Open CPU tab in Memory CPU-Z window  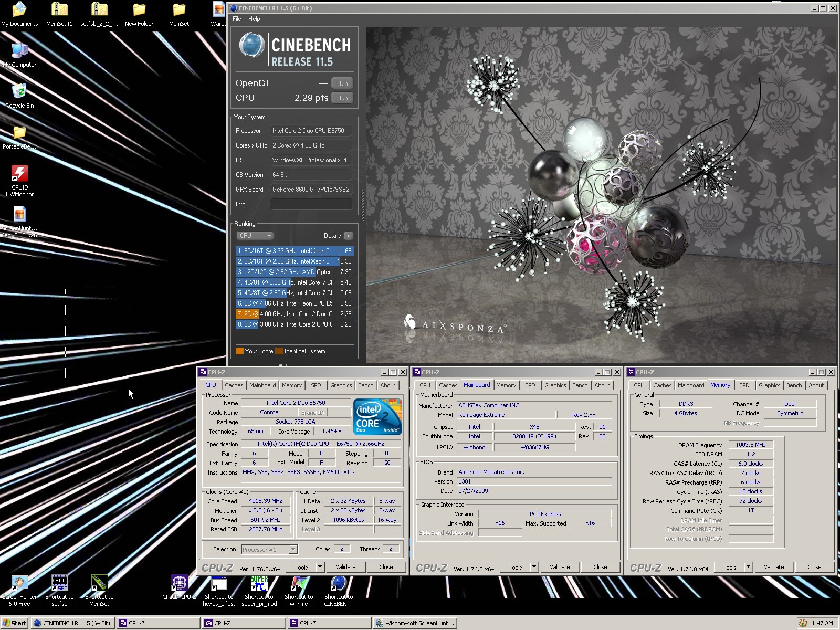[639, 385]
